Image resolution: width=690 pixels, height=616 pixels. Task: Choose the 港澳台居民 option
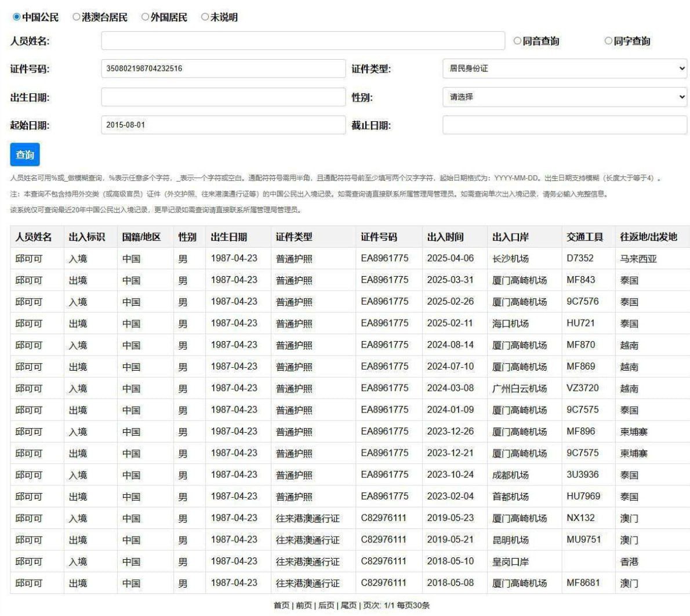pyautogui.click(x=77, y=17)
